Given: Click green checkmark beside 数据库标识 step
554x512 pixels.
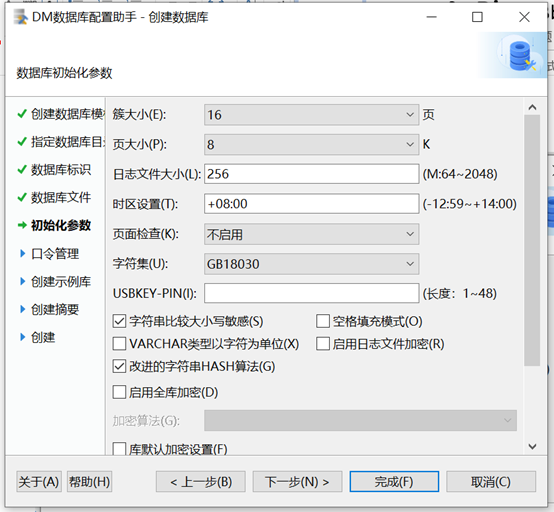Looking at the screenshot, I should point(22,170).
